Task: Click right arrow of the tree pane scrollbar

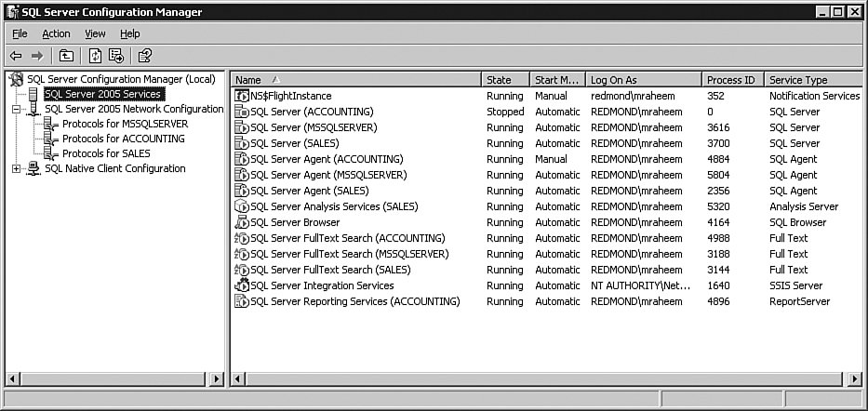Action: pyautogui.click(x=217, y=378)
